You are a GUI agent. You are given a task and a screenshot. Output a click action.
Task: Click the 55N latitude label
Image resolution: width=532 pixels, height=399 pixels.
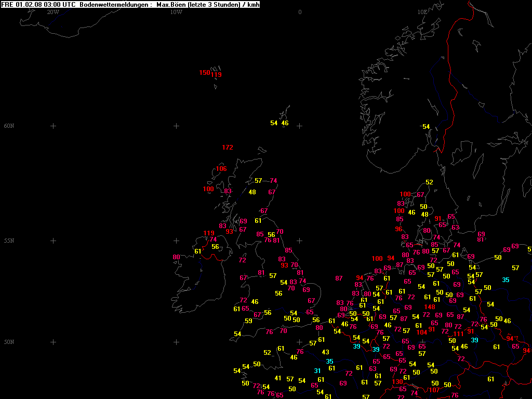pos(9,241)
